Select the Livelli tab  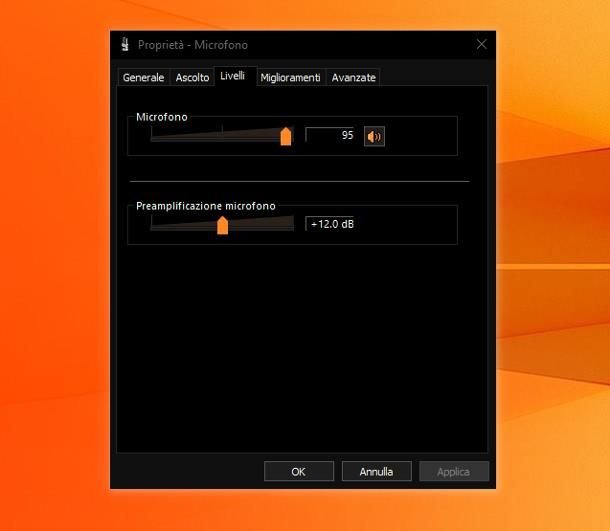(235, 76)
